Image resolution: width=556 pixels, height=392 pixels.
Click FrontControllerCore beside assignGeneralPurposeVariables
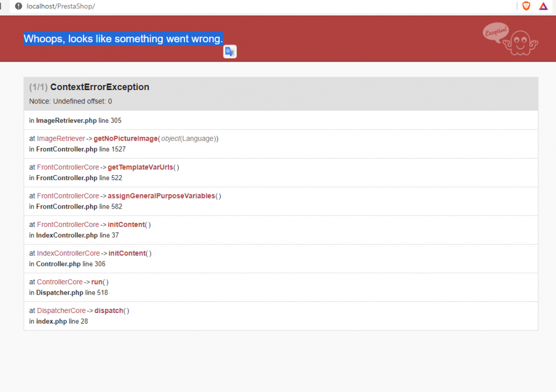click(x=68, y=196)
